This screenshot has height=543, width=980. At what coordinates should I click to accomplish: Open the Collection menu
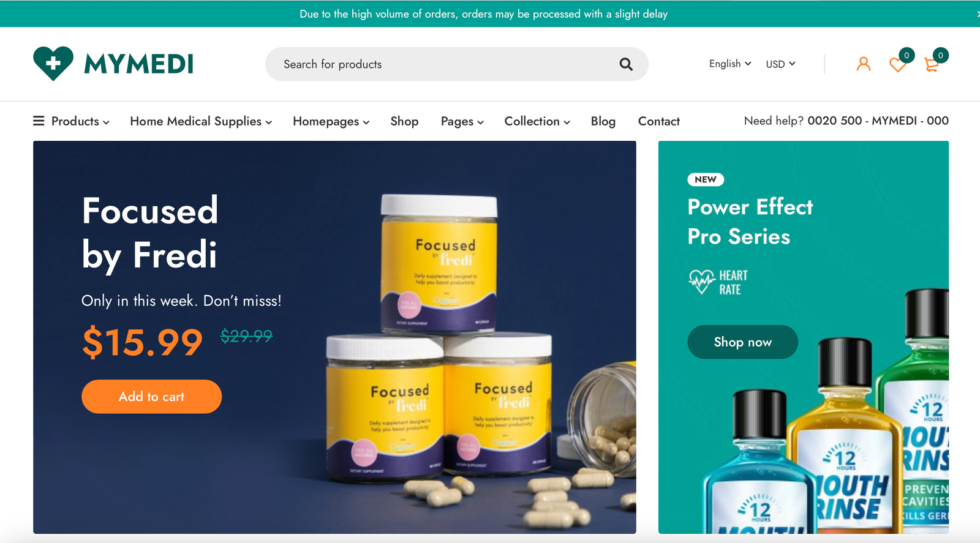[x=537, y=121]
